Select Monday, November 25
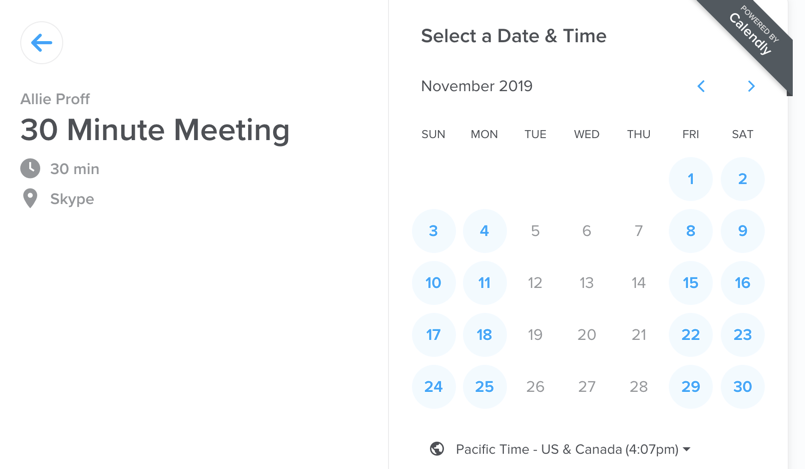Screen dimensions: 805x469 [x=484, y=387]
